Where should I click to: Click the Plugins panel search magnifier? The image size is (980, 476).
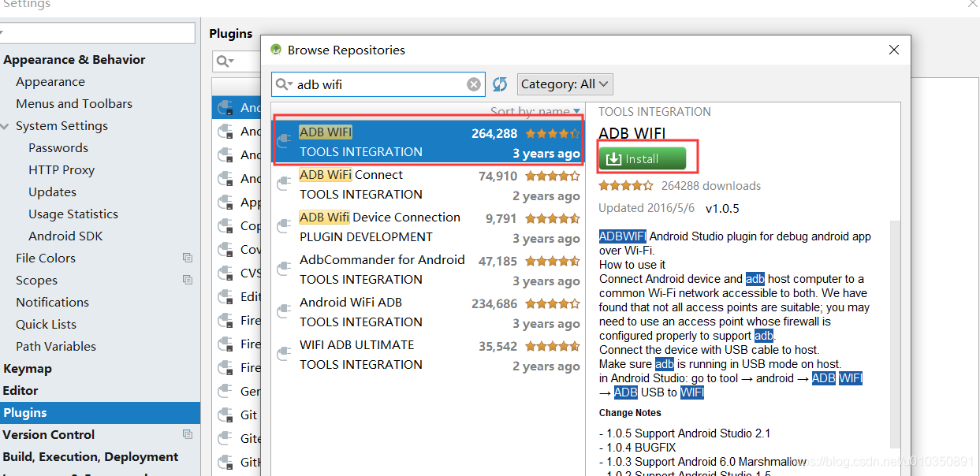click(225, 61)
